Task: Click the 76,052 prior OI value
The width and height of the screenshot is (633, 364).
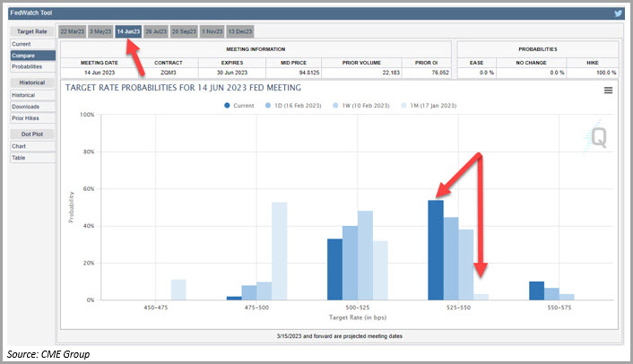Action: [x=440, y=73]
